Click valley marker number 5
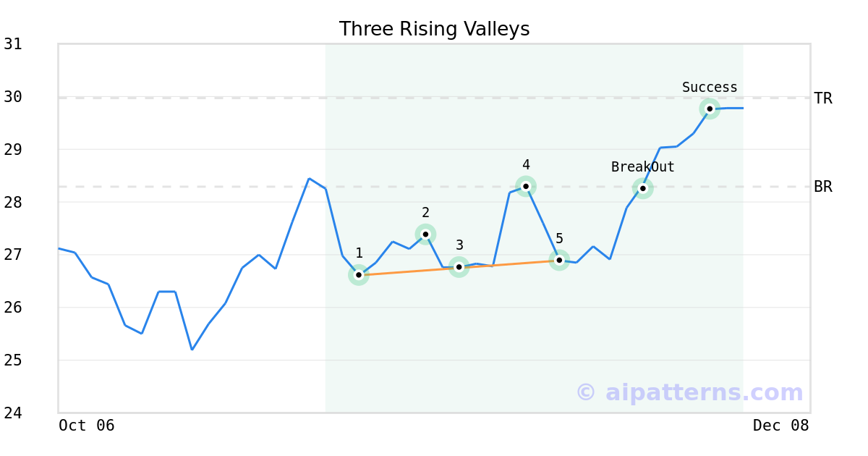 coord(559,260)
